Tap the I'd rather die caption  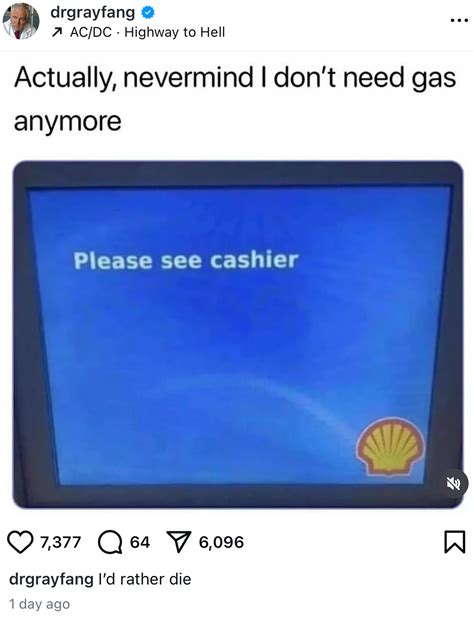[x=144, y=579]
